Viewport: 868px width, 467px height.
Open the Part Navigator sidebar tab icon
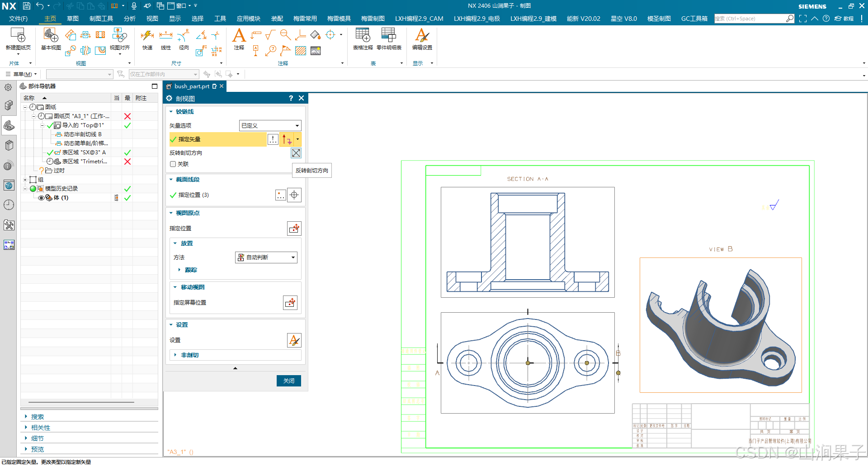click(9, 125)
